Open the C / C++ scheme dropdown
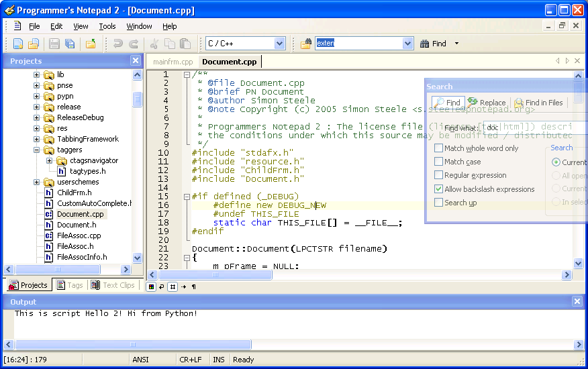588x369 pixels. pos(279,44)
